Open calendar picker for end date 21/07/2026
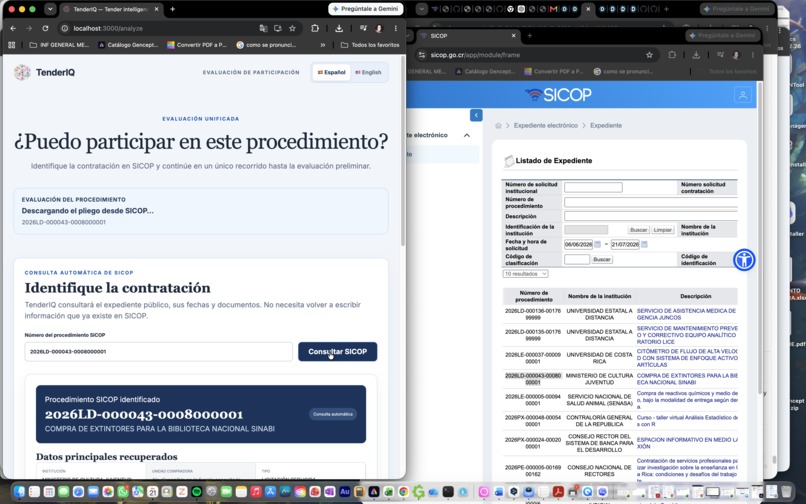806x504 pixels. [x=644, y=244]
